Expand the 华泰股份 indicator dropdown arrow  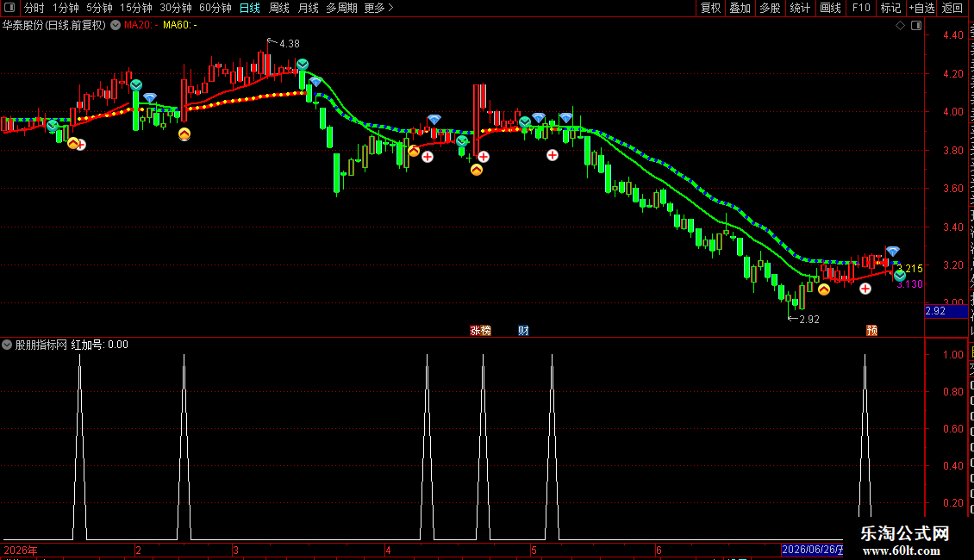[116, 26]
